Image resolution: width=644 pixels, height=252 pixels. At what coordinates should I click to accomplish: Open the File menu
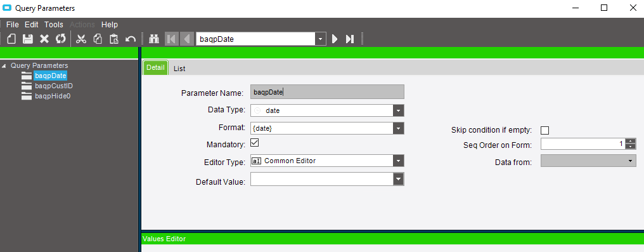pyautogui.click(x=13, y=25)
